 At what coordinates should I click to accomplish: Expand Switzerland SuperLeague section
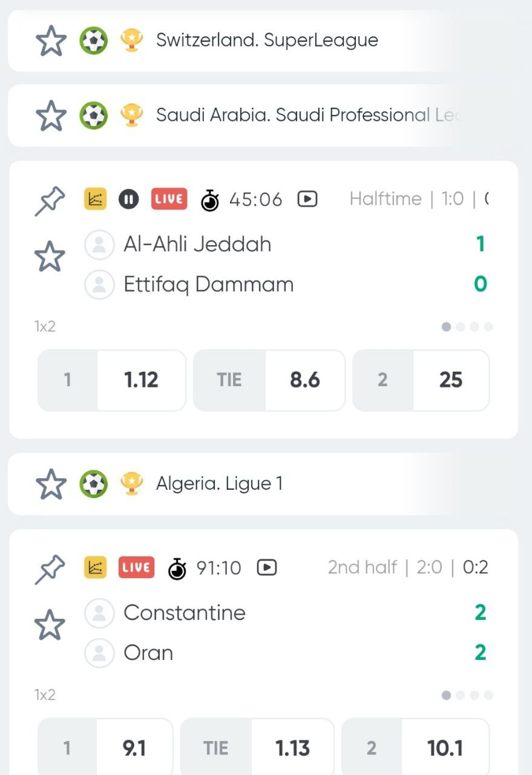pos(267,41)
